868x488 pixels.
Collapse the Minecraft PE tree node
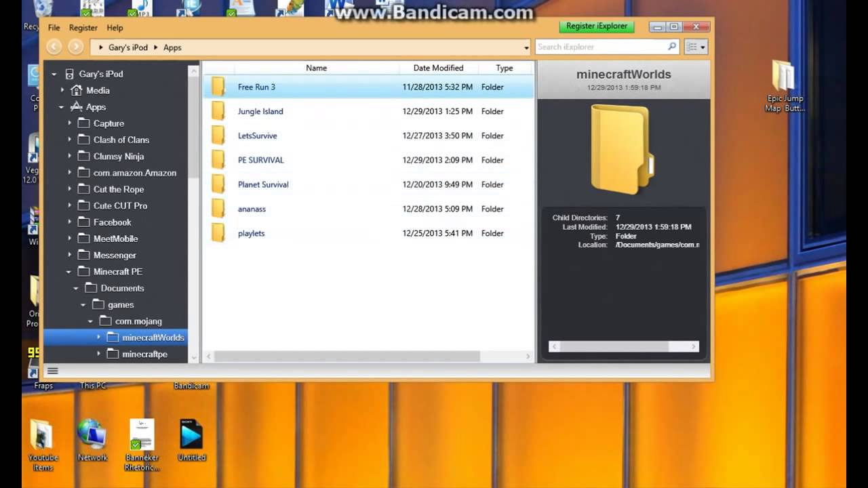tap(69, 272)
